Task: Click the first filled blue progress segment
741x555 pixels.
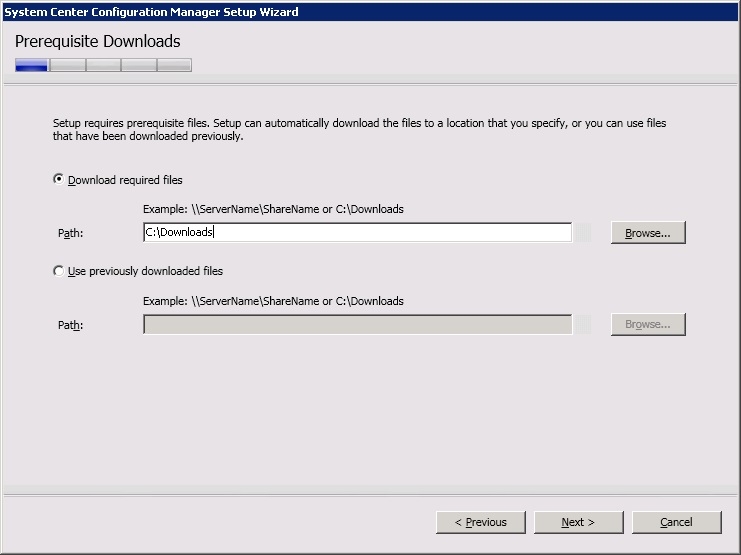Action: tap(31, 66)
